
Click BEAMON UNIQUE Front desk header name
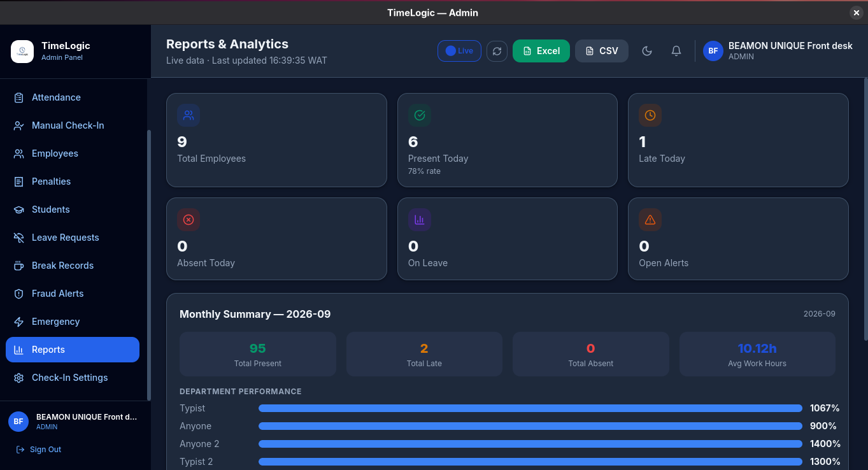pyautogui.click(x=790, y=46)
